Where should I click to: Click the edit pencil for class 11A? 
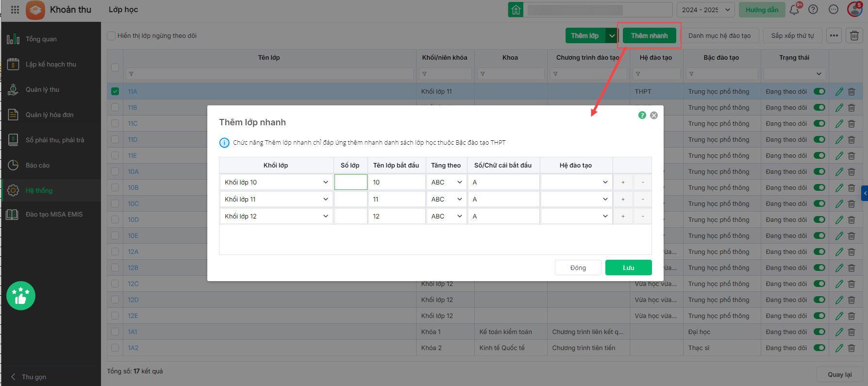(x=839, y=92)
